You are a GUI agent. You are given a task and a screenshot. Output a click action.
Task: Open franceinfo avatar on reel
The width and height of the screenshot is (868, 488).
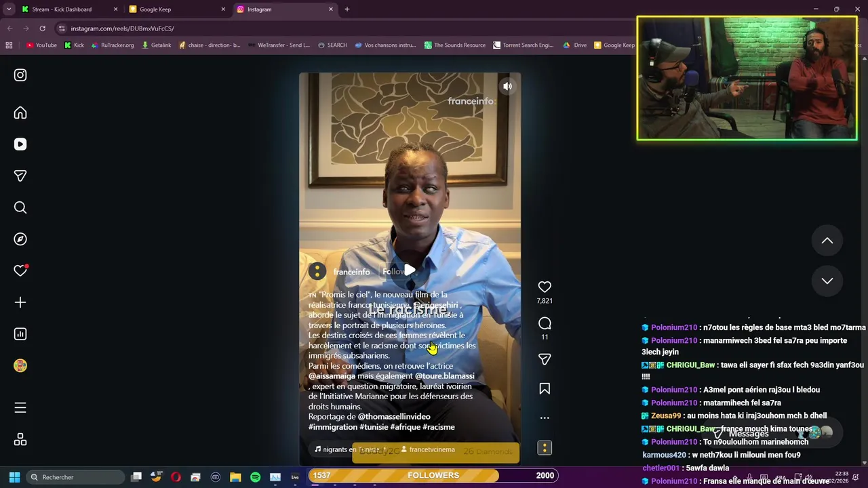pyautogui.click(x=317, y=271)
